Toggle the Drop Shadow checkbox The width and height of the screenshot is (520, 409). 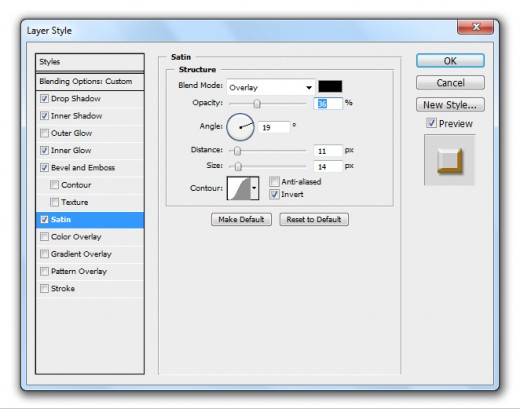pos(44,98)
